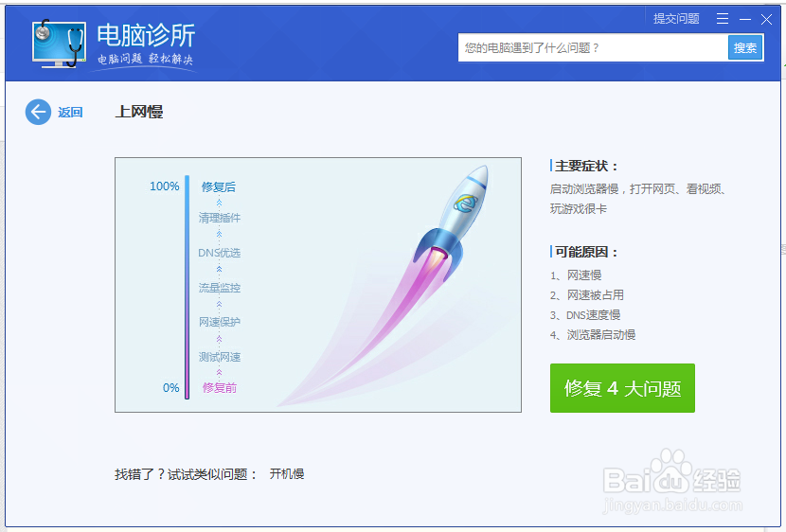Image resolution: width=786 pixels, height=532 pixels.
Task: Click the 主要症状 heading
Action: click(x=587, y=167)
